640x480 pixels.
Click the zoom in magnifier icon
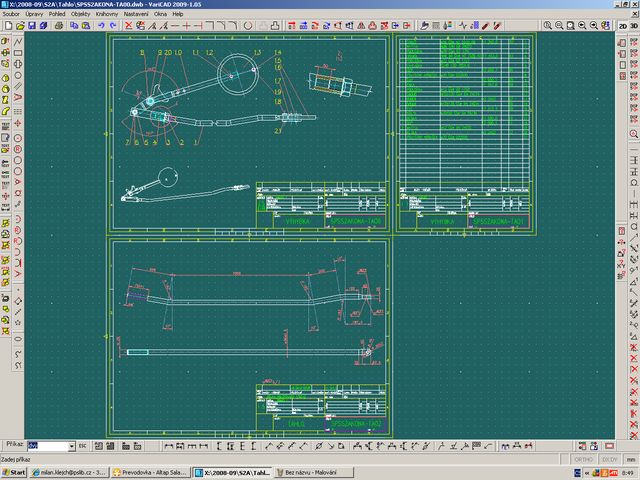point(547,25)
